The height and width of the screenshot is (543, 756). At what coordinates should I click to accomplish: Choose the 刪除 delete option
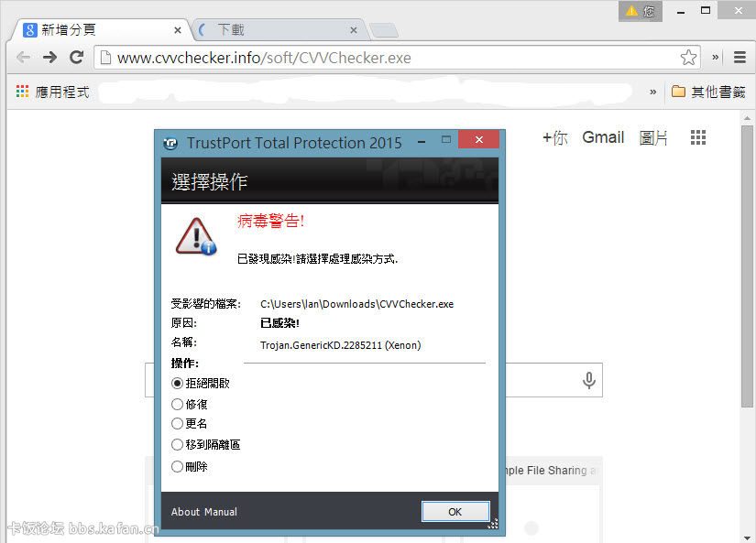(x=178, y=466)
